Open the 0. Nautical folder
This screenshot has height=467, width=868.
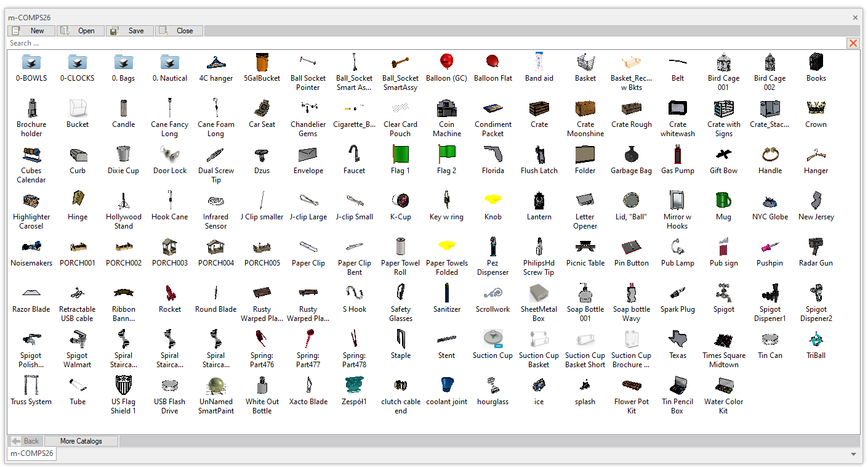click(170, 62)
